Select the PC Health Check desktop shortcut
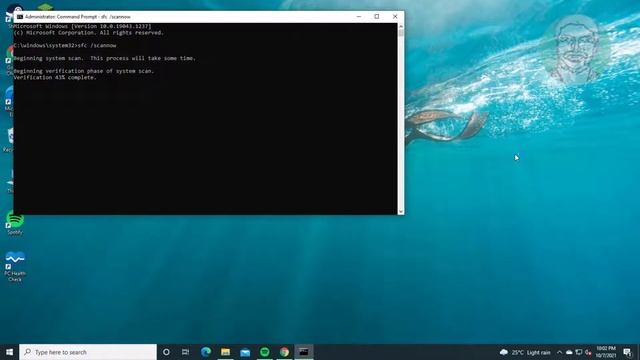This screenshot has width=640, height=360. click(x=15, y=266)
